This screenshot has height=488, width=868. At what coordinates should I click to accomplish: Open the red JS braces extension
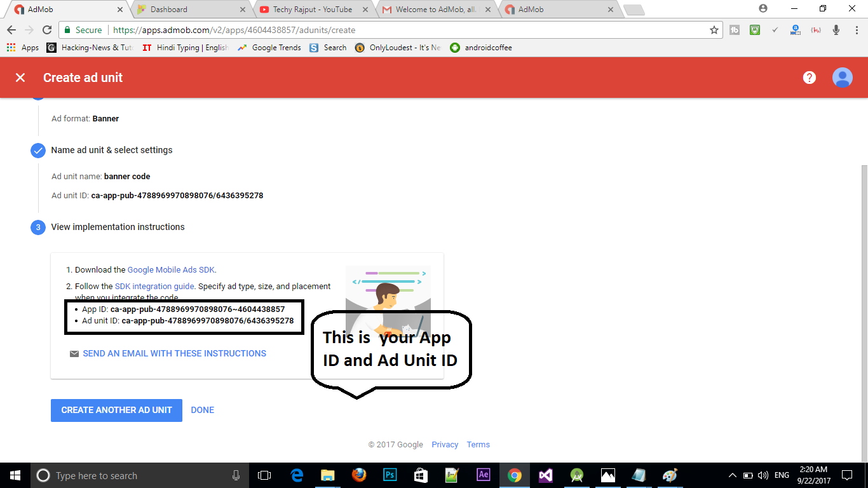tap(816, 30)
